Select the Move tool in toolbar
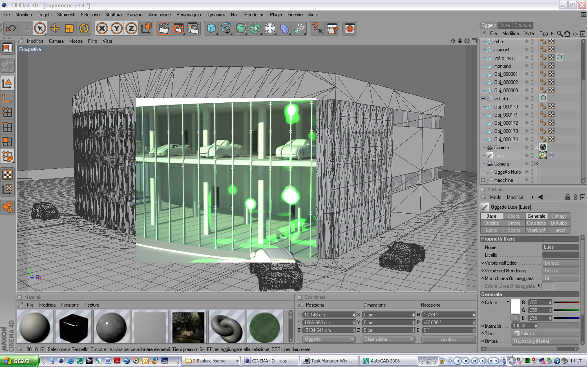The height and width of the screenshot is (367, 588). pos(55,28)
